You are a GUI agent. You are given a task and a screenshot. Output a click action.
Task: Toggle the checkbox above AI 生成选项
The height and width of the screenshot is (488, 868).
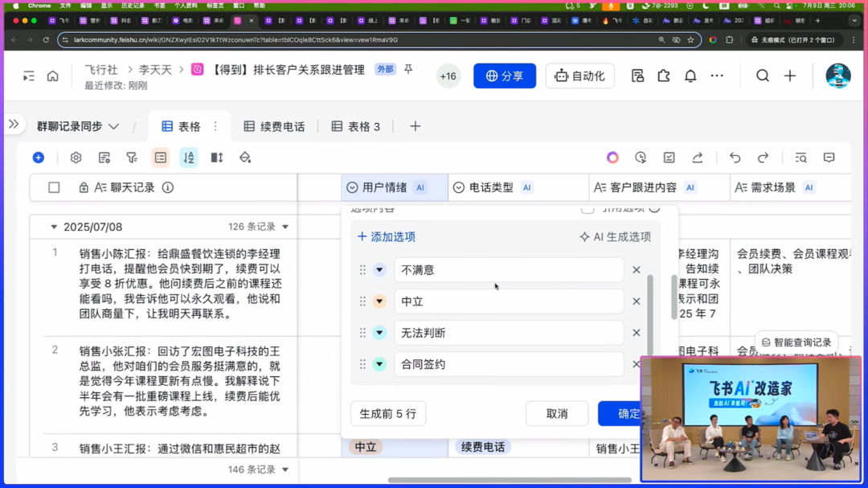point(588,209)
